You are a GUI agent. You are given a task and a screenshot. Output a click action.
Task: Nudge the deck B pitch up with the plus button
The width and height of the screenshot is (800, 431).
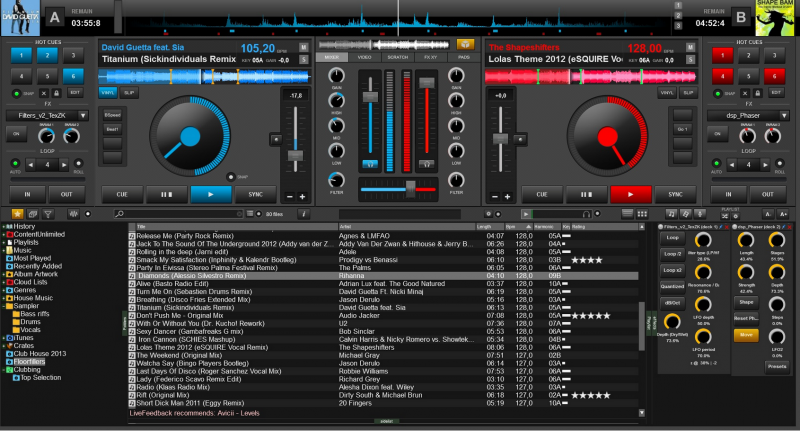[x=507, y=196]
